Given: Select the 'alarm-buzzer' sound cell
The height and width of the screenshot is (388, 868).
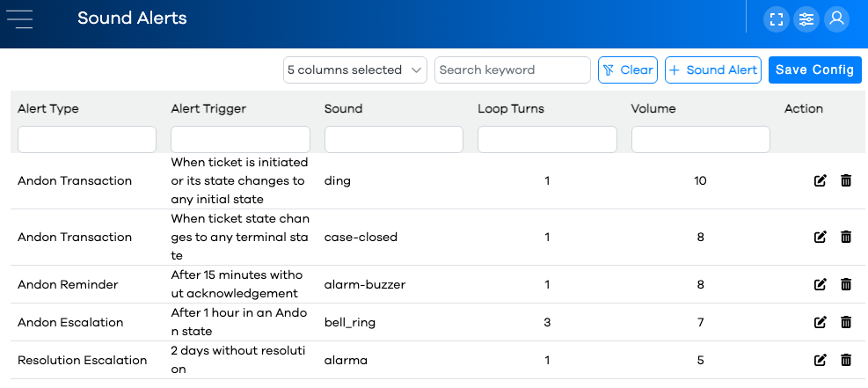Looking at the screenshot, I should (x=365, y=284).
